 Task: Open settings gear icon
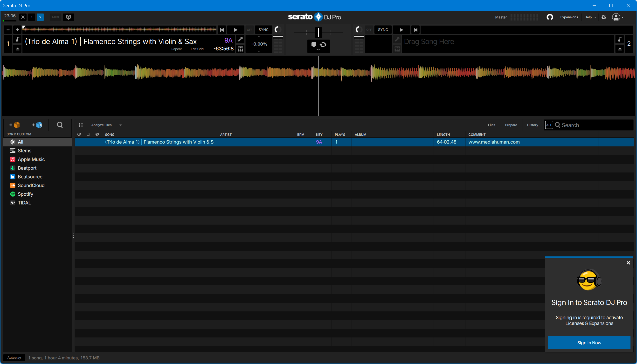[604, 17]
